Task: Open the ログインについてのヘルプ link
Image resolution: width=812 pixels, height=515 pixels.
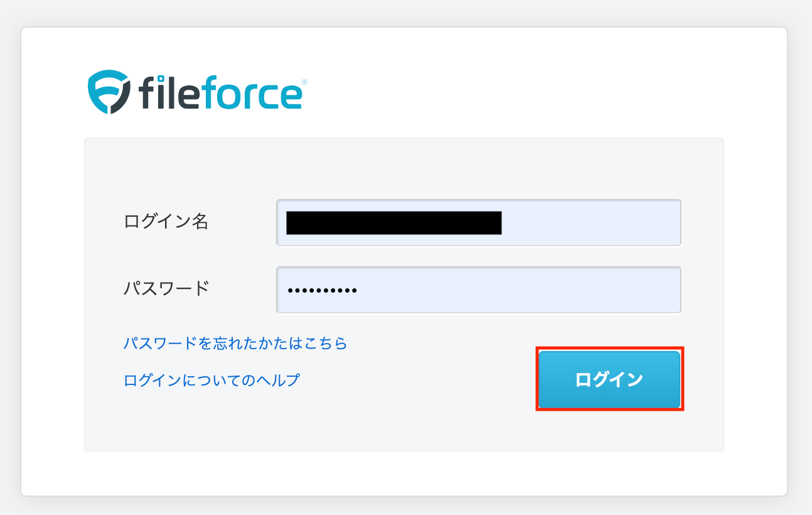Action: point(211,380)
